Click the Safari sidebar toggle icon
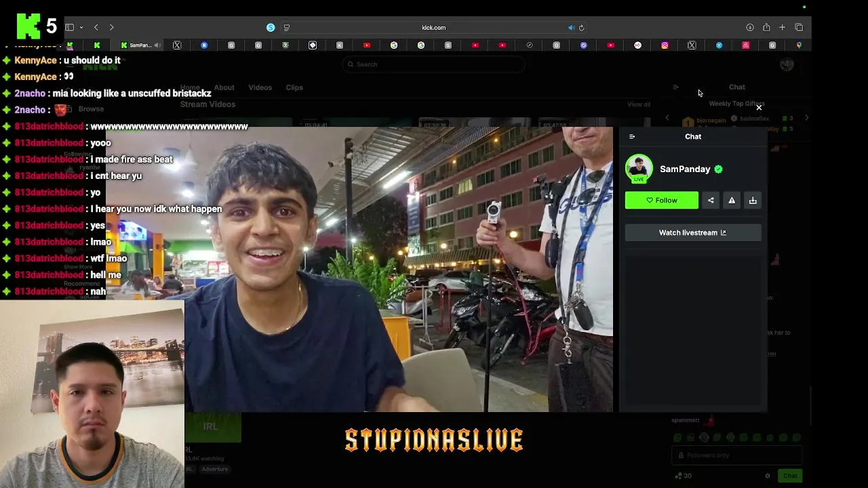This screenshot has height=488, width=868. [70, 27]
